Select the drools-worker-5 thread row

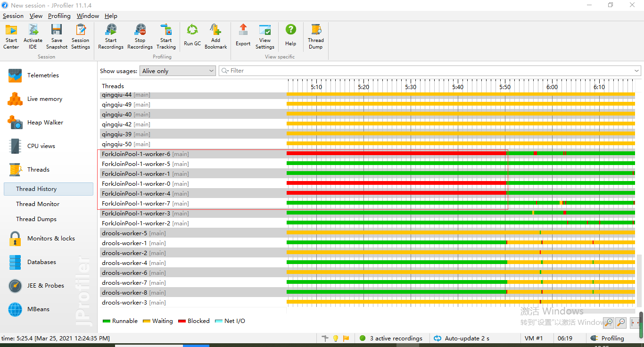[x=368, y=233]
